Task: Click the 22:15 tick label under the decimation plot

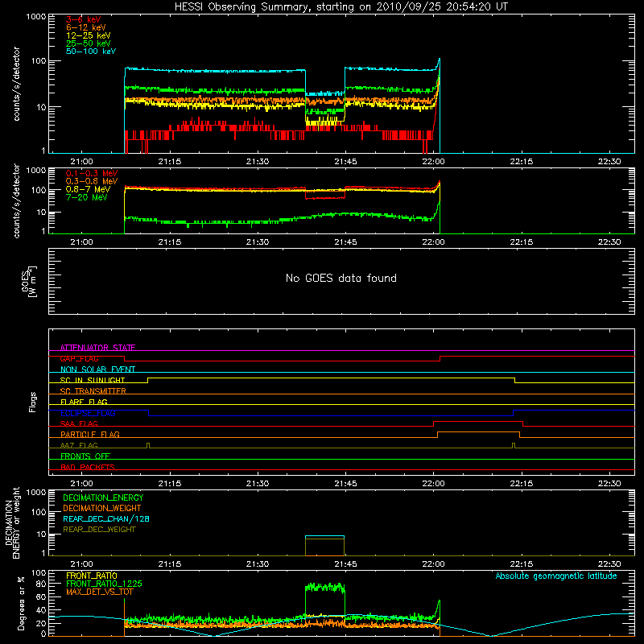Action: pyautogui.click(x=522, y=564)
